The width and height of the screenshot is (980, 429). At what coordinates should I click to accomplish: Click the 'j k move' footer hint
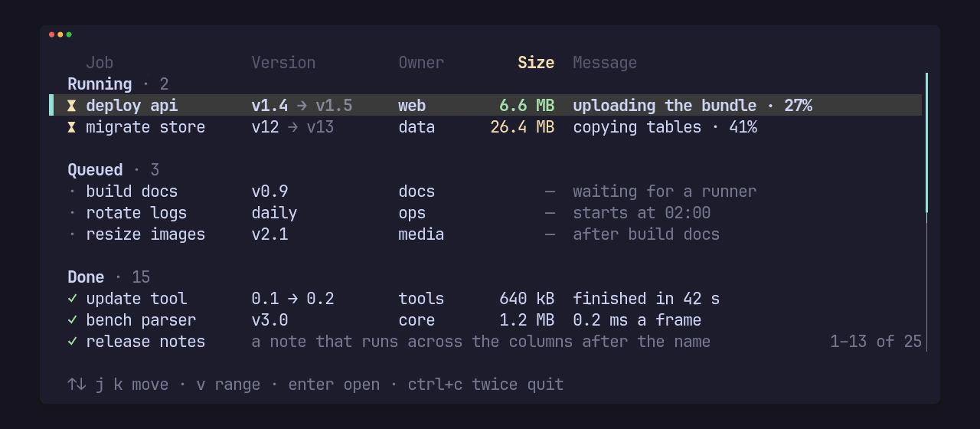click(x=132, y=385)
